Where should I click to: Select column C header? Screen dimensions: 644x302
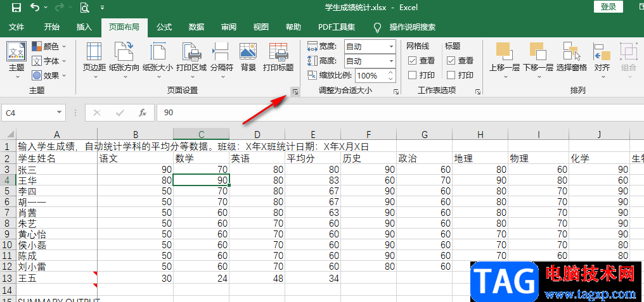point(202,134)
